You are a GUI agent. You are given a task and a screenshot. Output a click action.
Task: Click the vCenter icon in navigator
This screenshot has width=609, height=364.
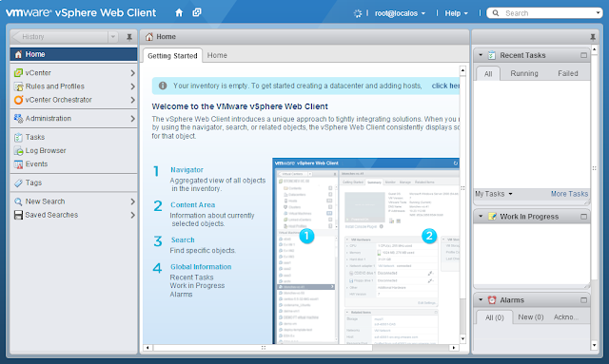tap(18, 73)
